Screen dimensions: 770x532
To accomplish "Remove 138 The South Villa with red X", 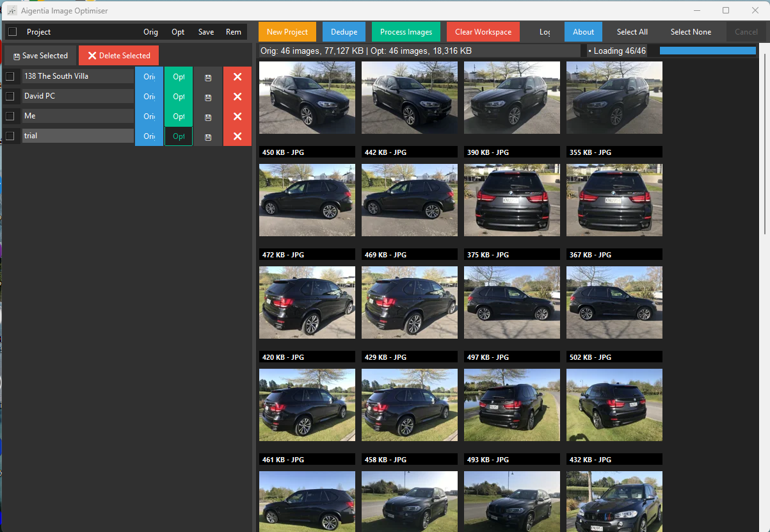I will point(237,77).
